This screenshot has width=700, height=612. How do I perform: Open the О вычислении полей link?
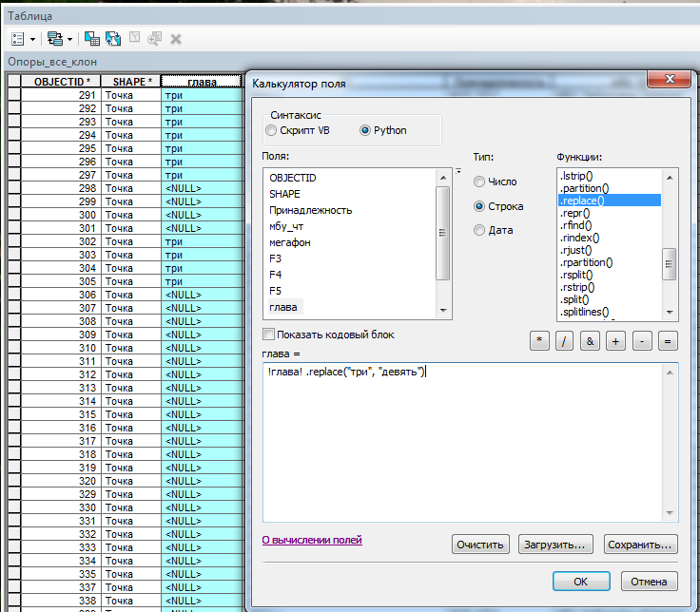pos(312,540)
